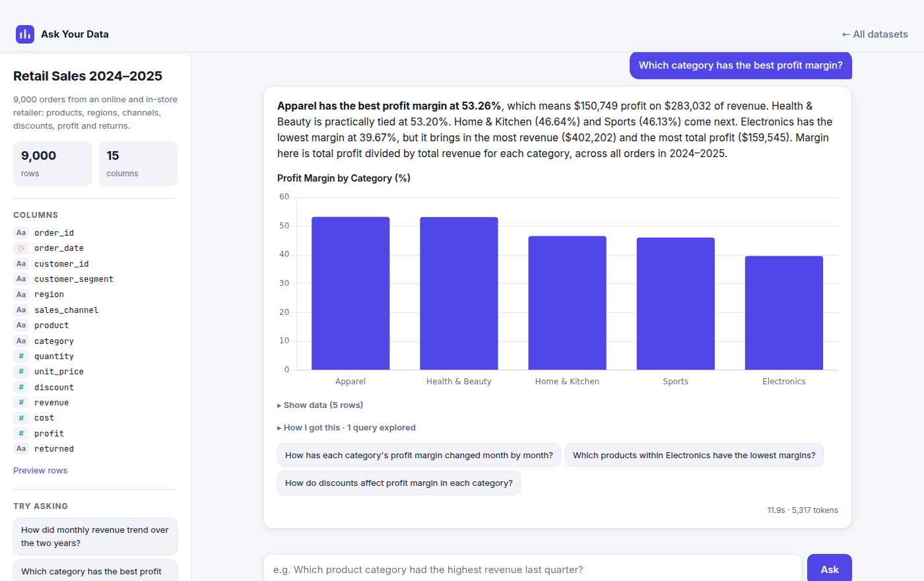The height and width of the screenshot is (581, 924).
Task: Click the text type icon beside order_id
Action: click(x=21, y=232)
